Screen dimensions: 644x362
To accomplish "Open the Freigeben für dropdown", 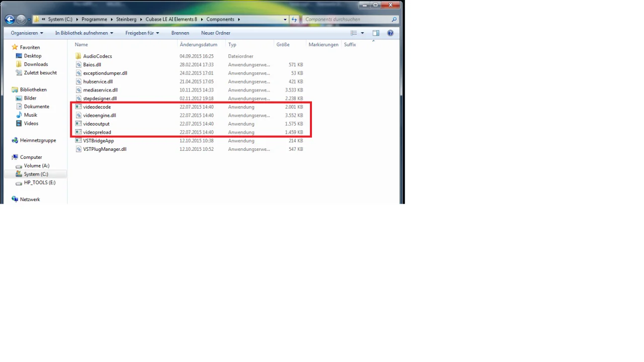I will click(142, 33).
